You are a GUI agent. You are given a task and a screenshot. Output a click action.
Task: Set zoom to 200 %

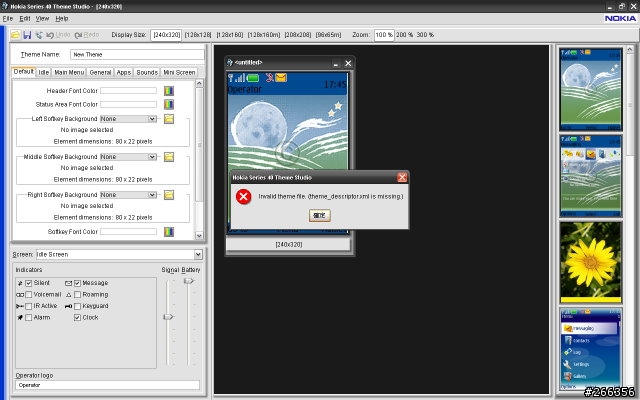404,35
